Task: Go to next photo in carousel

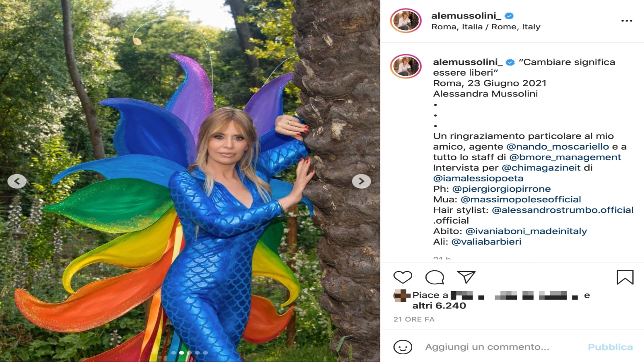Action: [x=361, y=181]
